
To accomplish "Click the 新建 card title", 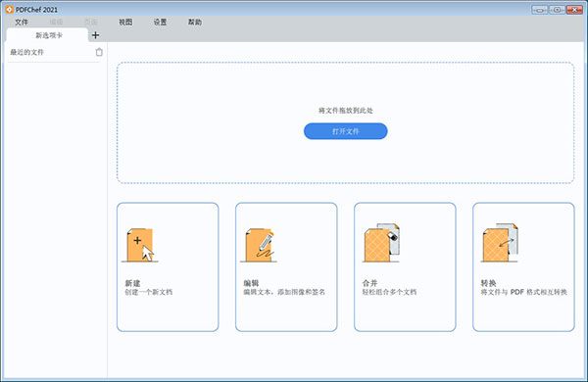I will (x=132, y=283).
